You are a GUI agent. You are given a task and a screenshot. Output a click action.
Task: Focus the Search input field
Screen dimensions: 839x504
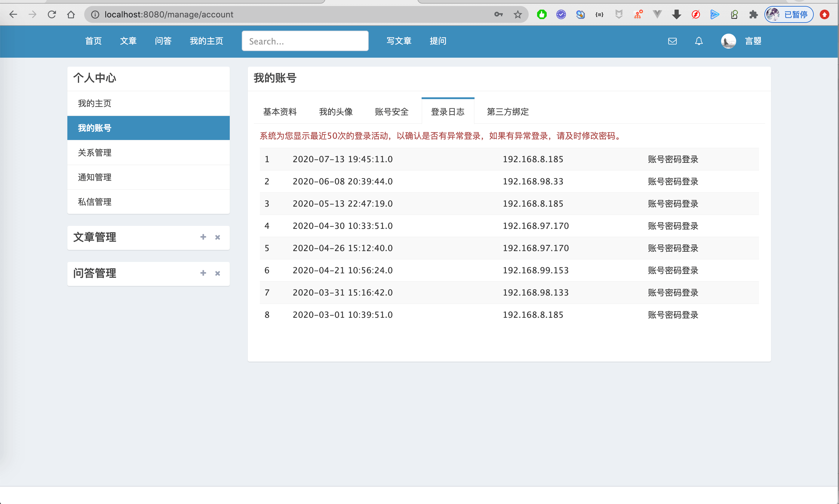305,41
